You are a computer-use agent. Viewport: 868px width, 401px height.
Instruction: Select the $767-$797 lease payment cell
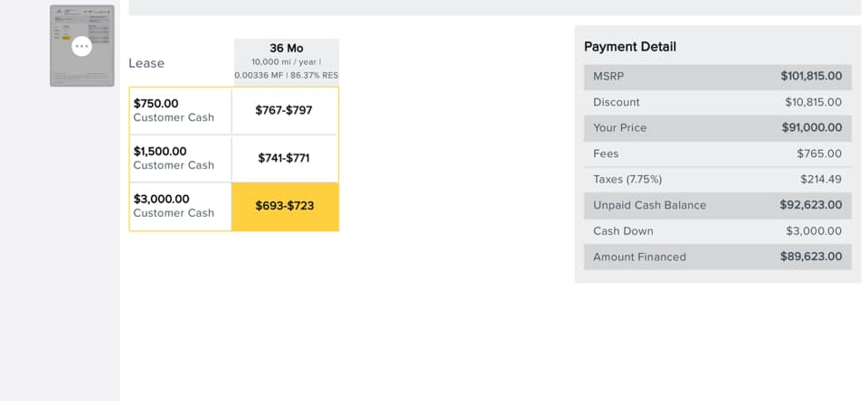[285, 110]
